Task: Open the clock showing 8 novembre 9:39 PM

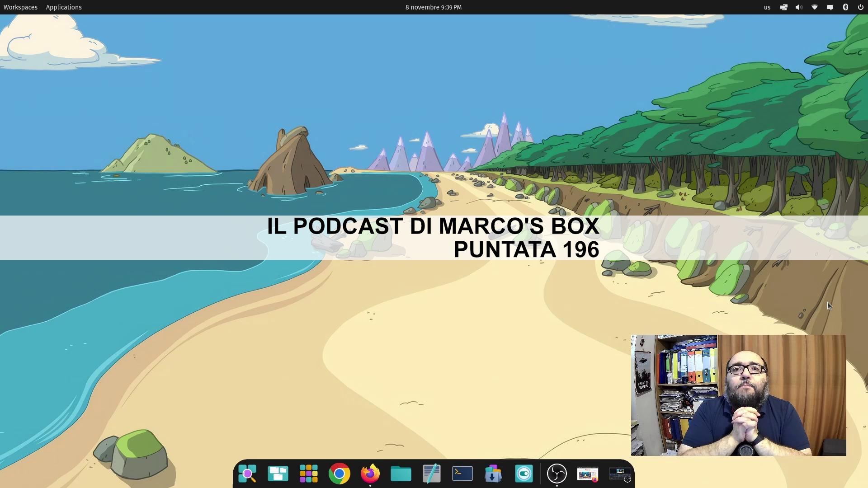Action: [x=434, y=7]
